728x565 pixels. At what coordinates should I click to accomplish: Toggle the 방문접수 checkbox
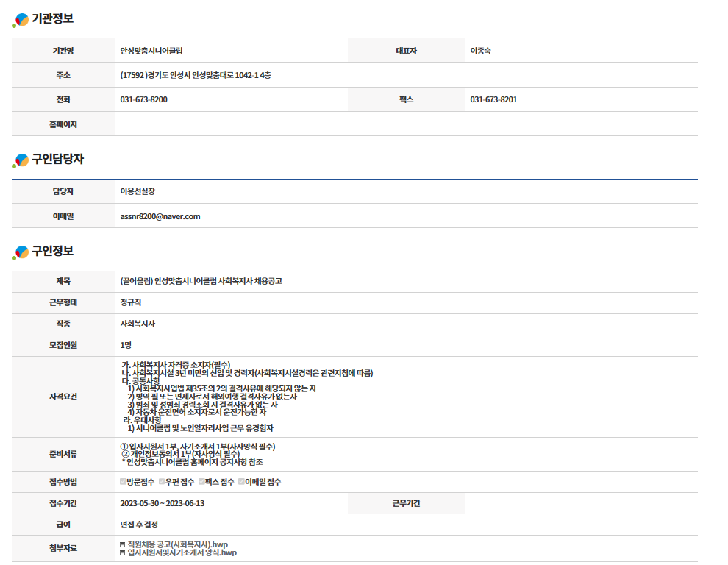click(x=123, y=482)
